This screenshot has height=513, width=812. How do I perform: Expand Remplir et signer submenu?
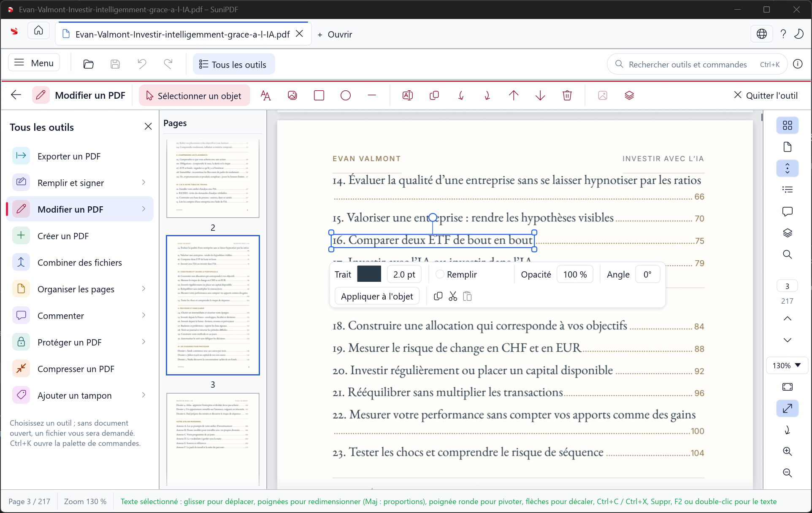pos(144,182)
